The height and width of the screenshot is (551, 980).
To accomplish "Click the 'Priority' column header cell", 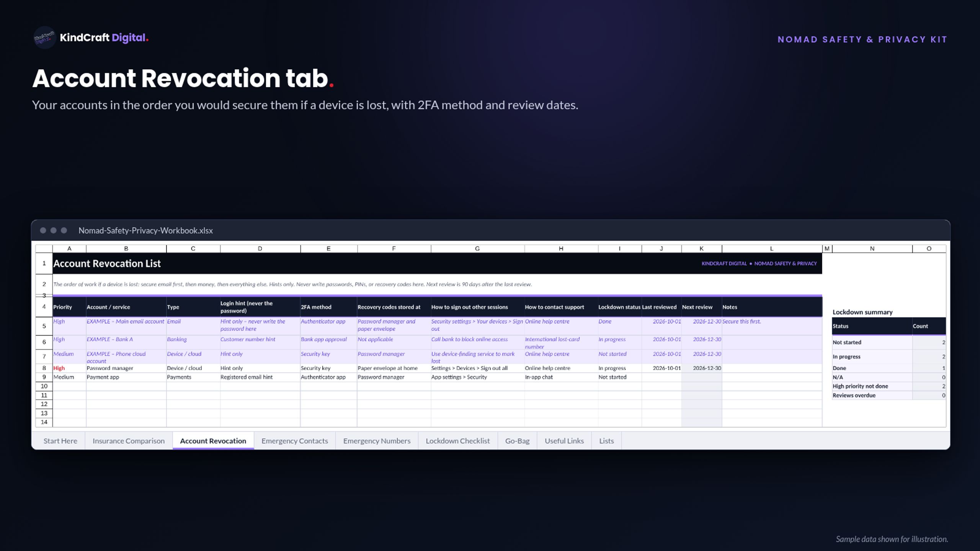I will (x=69, y=307).
